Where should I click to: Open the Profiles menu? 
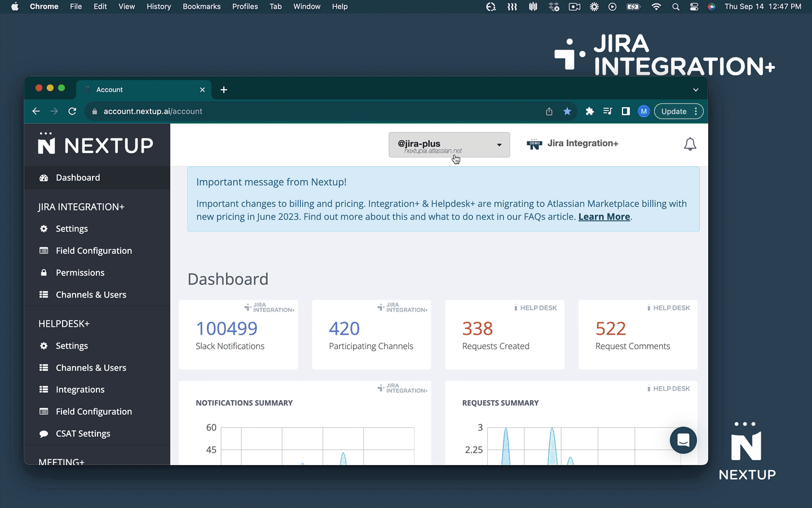point(245,7)
